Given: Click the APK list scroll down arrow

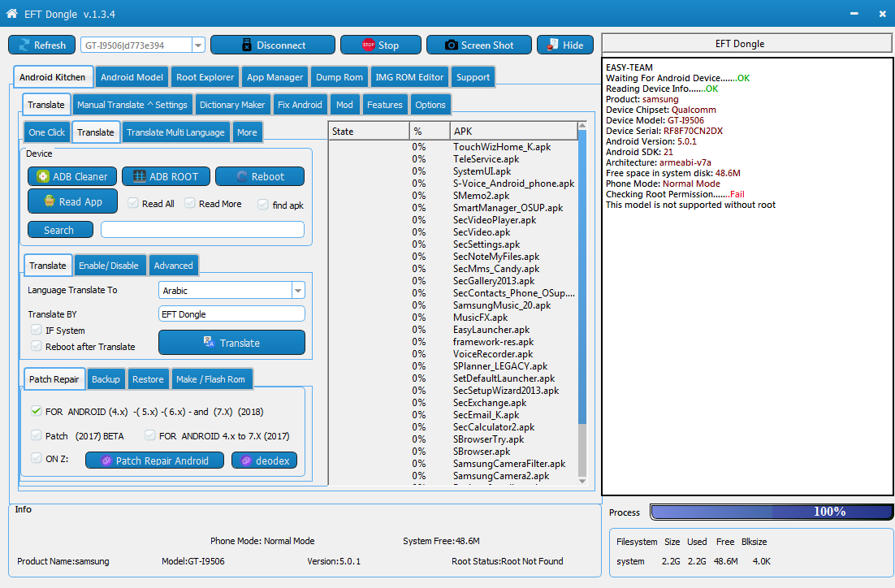Looking at the screenshot, I should 582,482.
